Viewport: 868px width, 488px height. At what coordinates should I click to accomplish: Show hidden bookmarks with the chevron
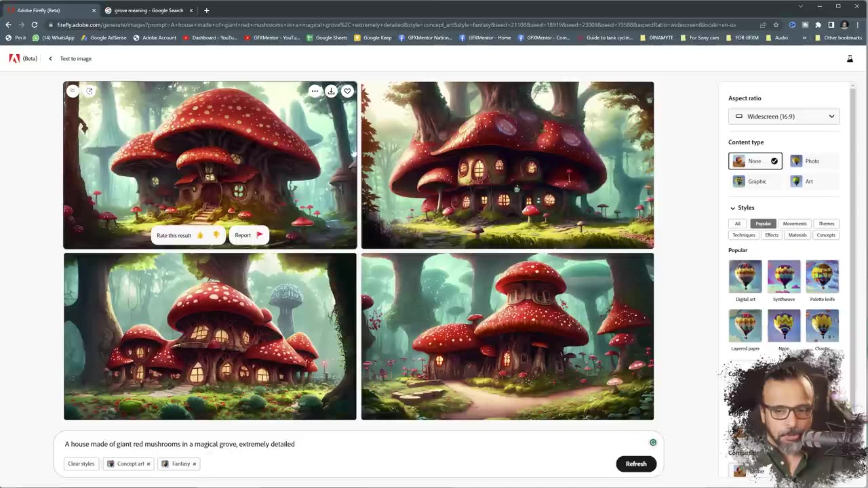804,38
